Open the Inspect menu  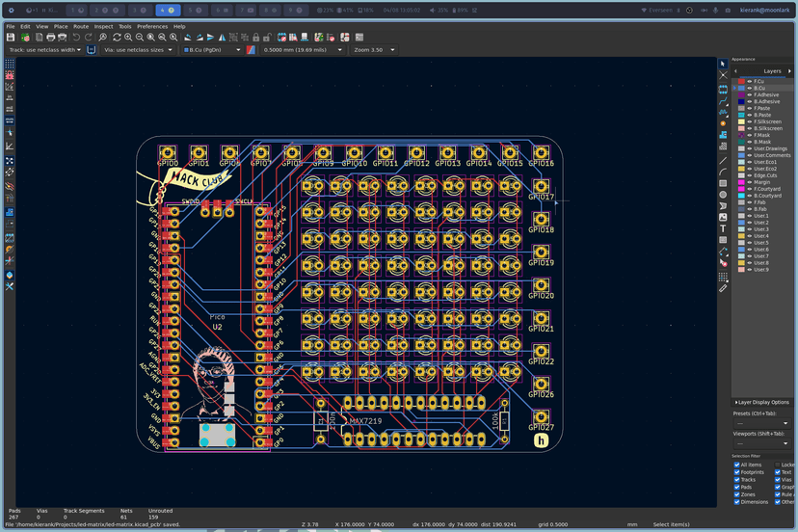[x=103, y=26]
